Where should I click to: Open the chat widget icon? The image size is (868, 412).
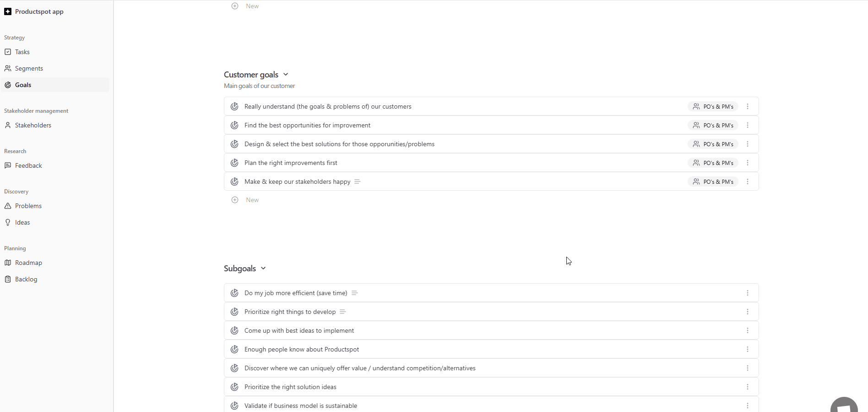pyautogui.click(x=844, y=406)
